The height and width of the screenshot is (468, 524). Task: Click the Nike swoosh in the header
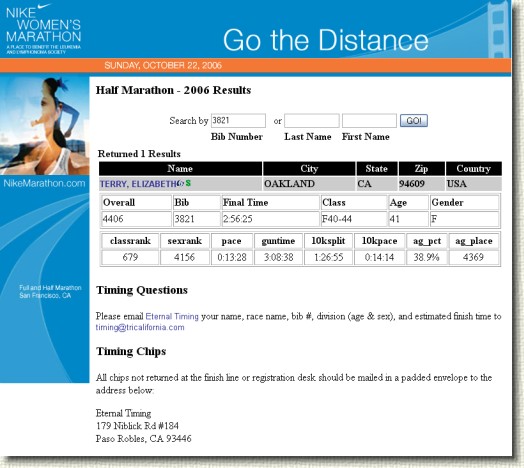(x=44, y=6)
